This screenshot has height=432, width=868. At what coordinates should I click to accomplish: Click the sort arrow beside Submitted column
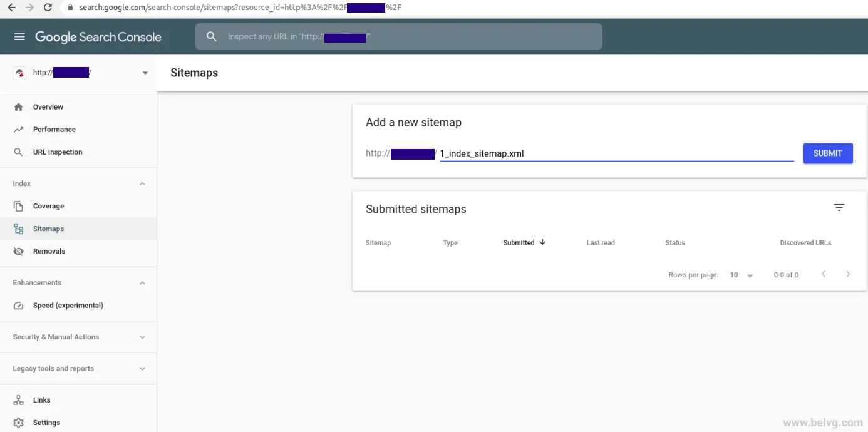pyautogui.click(x=542, y=242)
